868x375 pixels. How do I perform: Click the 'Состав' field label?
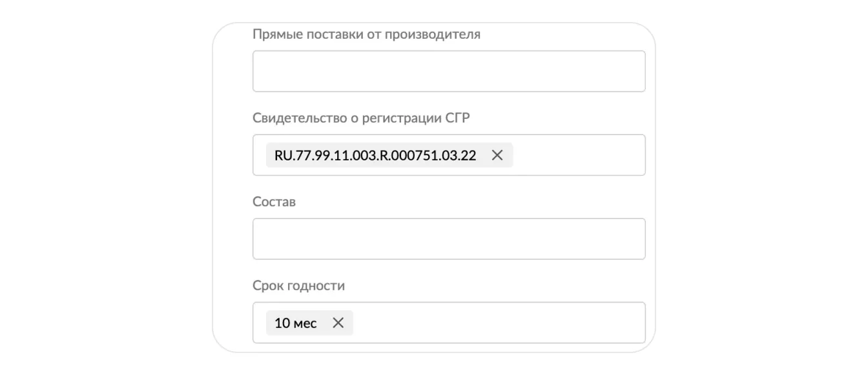274,202
